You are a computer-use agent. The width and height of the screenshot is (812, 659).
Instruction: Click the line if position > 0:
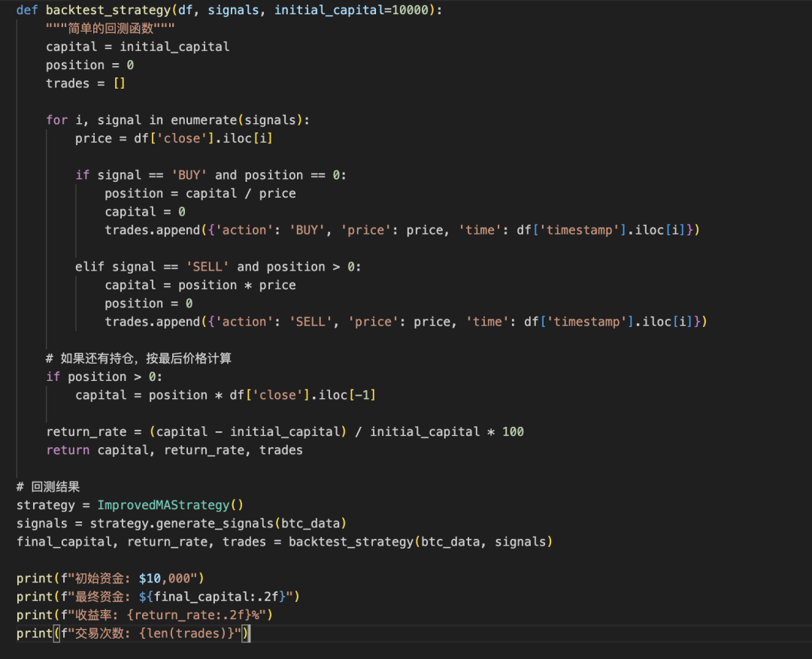click(x=104, y=376)
